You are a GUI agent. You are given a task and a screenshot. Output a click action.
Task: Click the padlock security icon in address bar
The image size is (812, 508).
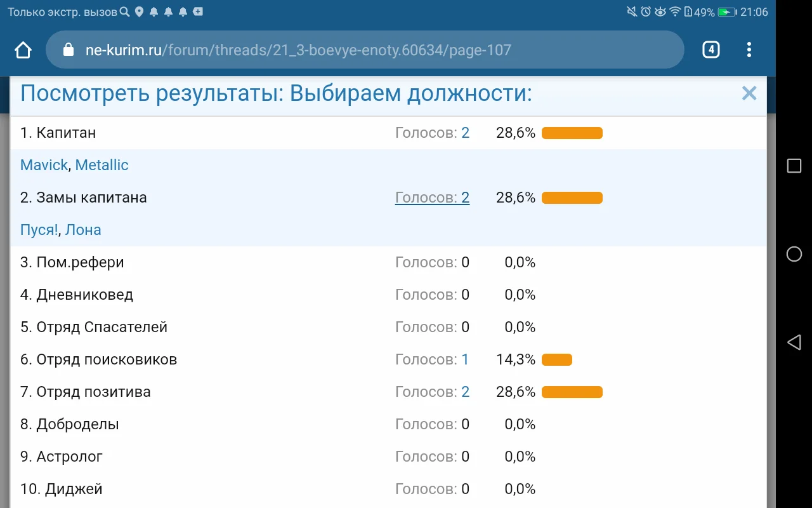(67, 50)
